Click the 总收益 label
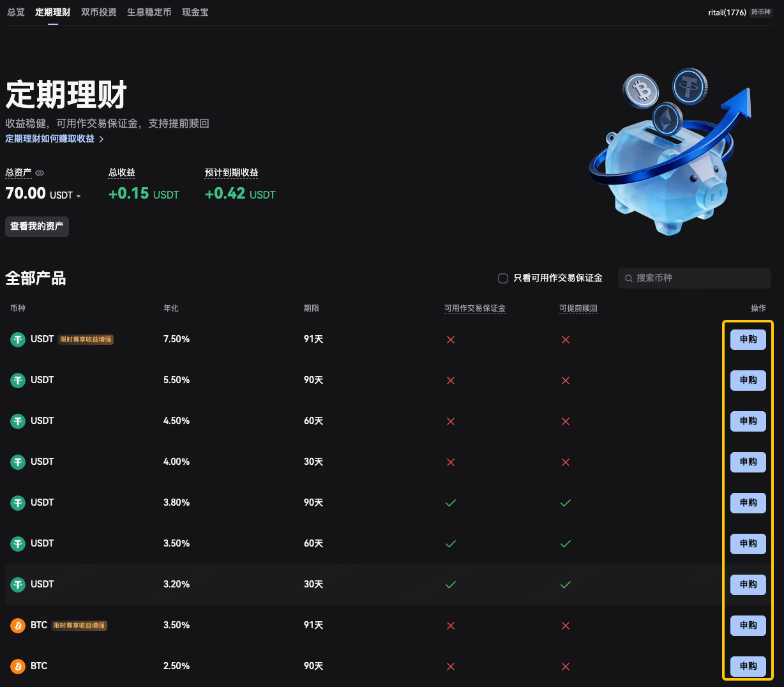Viewport: 784px width, 687px height. (x=122, y=172)
